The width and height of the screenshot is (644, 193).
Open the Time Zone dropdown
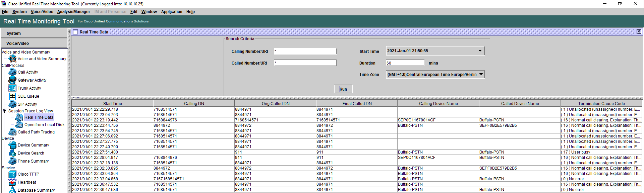coord(481,74)
